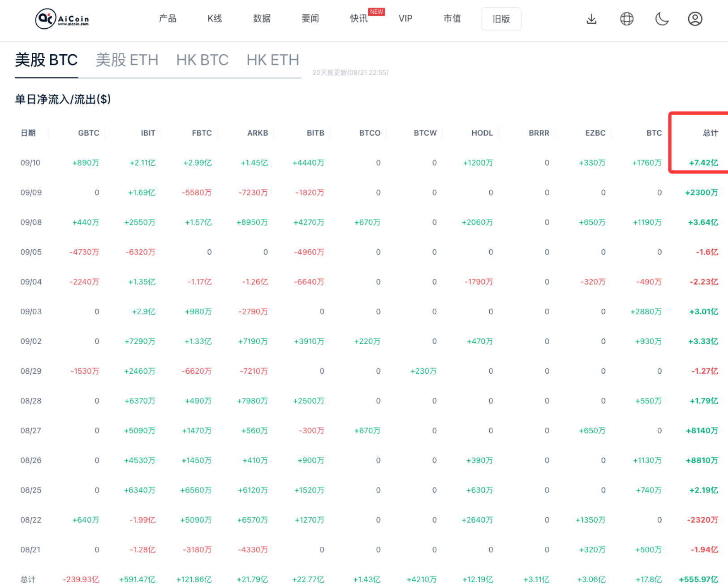728x588 pixels.
Task: Open the user account profile icon
Action: (695, 19)
